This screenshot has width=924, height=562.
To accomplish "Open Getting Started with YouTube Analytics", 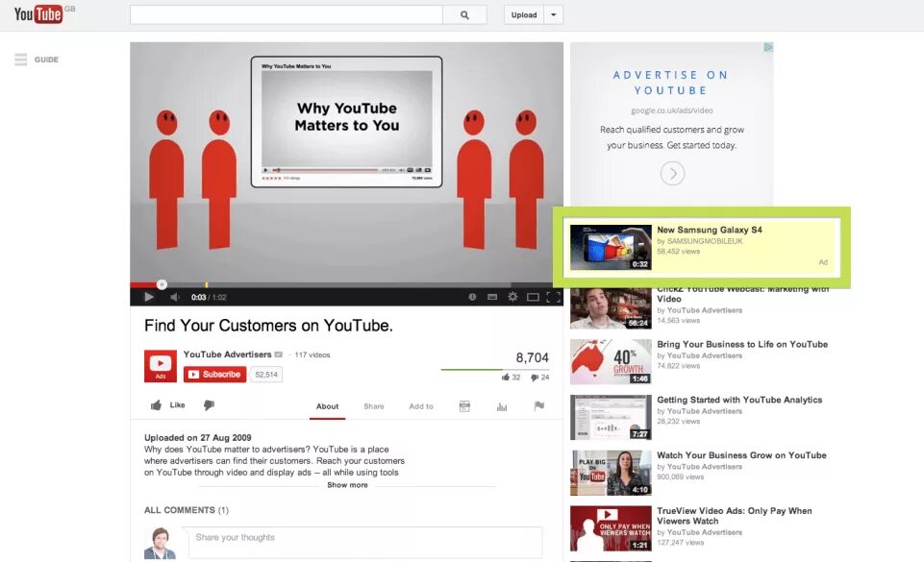I will click(739, 400).
